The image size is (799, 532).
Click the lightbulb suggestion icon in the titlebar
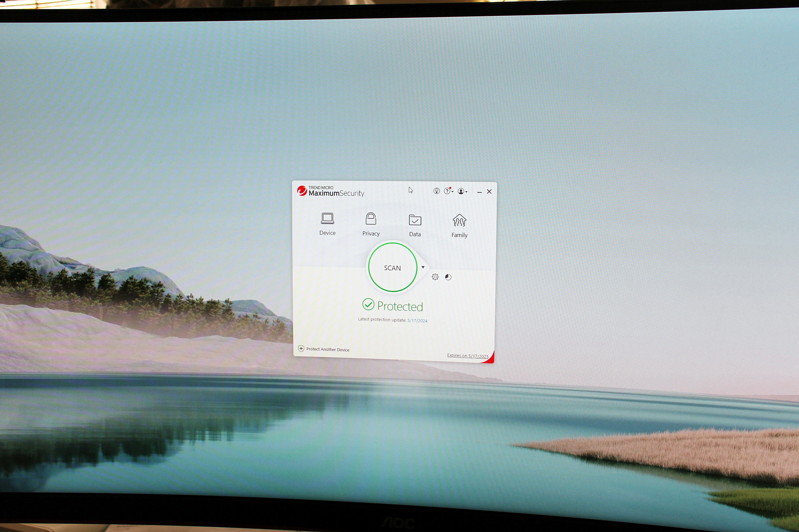pos(437,191)
